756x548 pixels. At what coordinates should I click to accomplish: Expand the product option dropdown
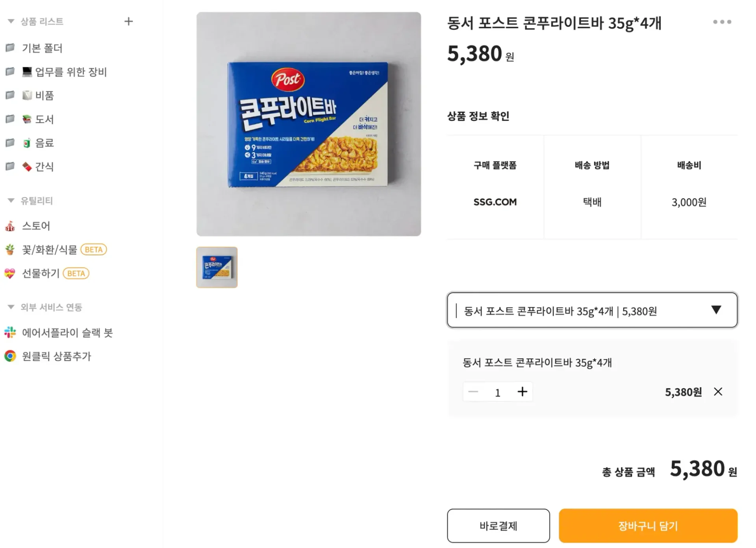tap(717, 310)
